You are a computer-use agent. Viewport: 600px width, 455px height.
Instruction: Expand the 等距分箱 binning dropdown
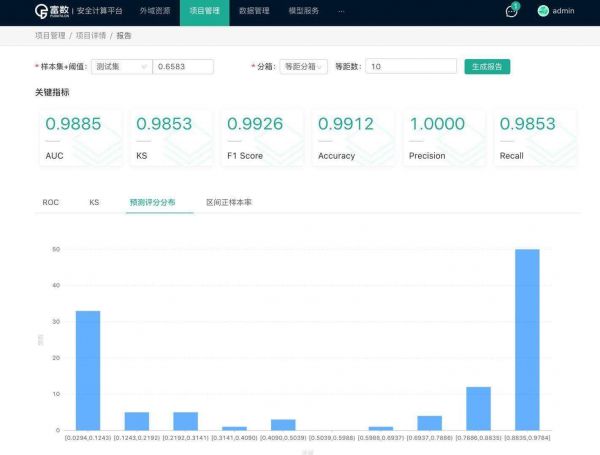click(x=303, y=67)
